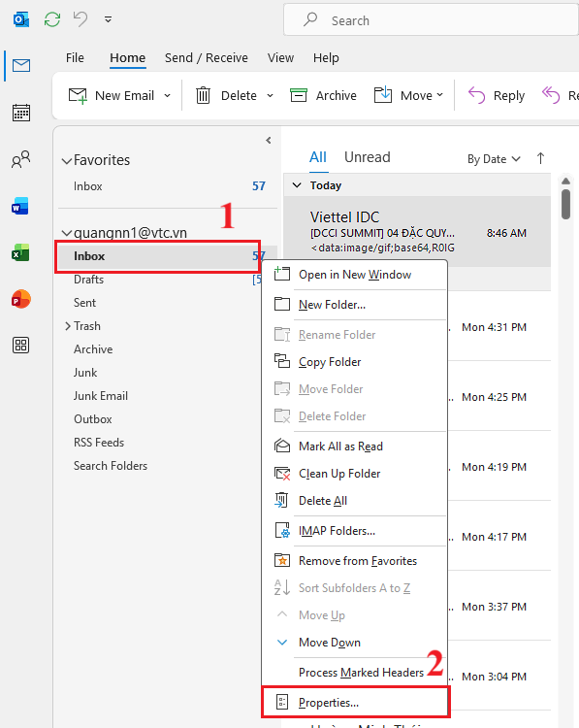Open the Viettel IDC email

[x=417, y=231]
